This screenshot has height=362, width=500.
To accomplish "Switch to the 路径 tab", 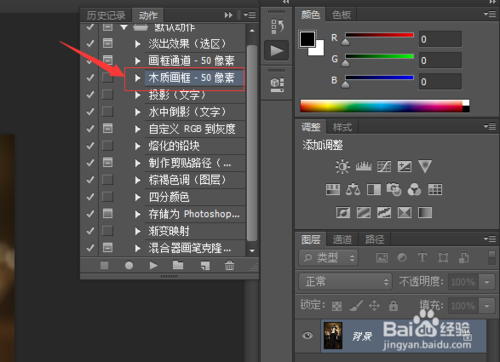I will point(375,239).
